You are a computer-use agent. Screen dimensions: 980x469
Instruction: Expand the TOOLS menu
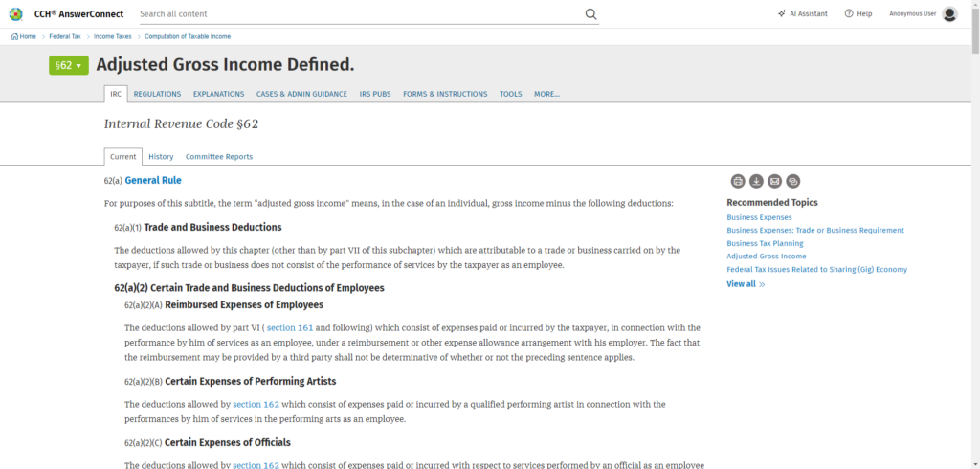[x=511, y=94]
